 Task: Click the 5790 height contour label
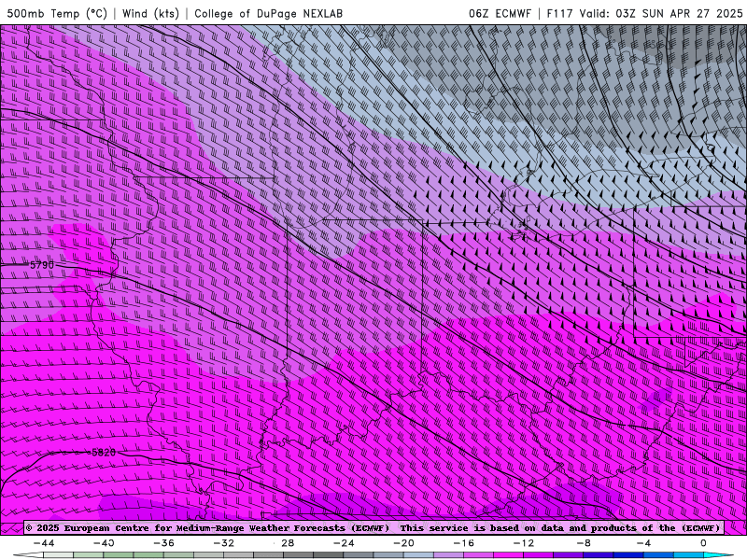click(42, 265)
